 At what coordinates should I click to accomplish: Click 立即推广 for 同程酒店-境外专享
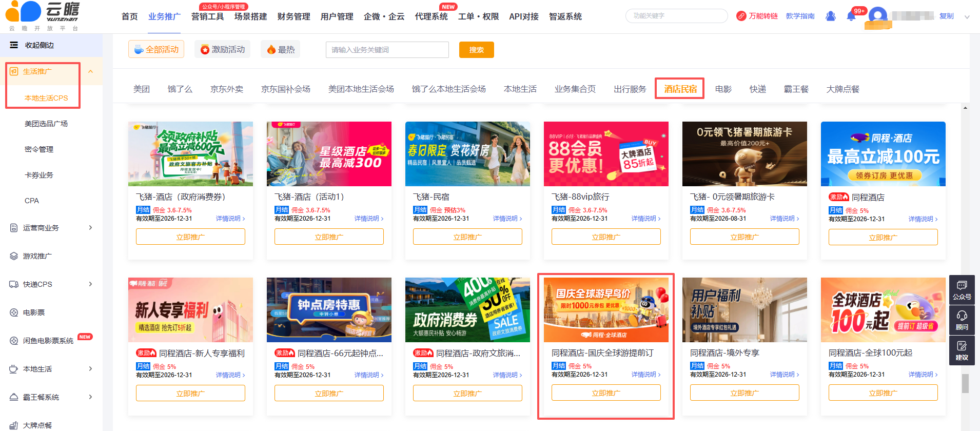point(744,393)
